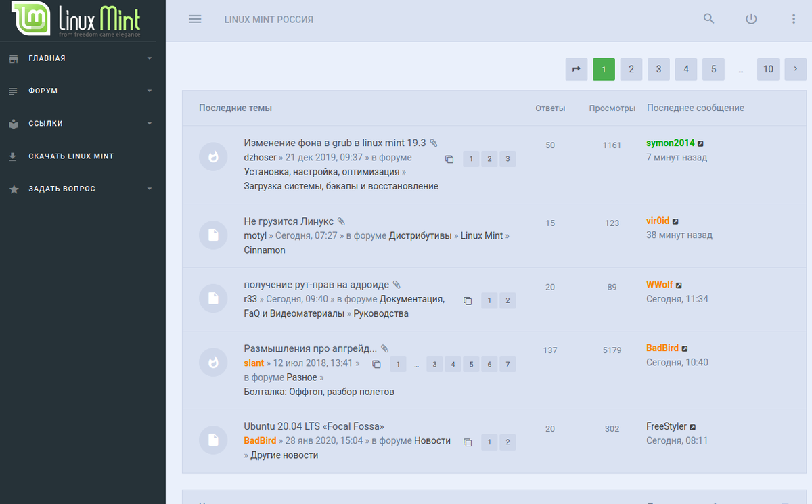Click attachment paperclip beside Не грузится Линукс

coord(341,221)
